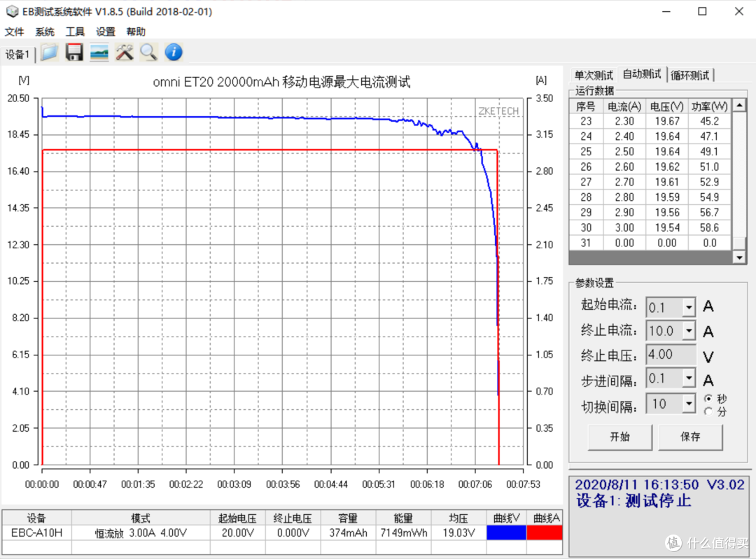Image resolution: width=756 pixels, height=559 pixels.
Task: Select run data row number 25
Action: coord(650,151)
